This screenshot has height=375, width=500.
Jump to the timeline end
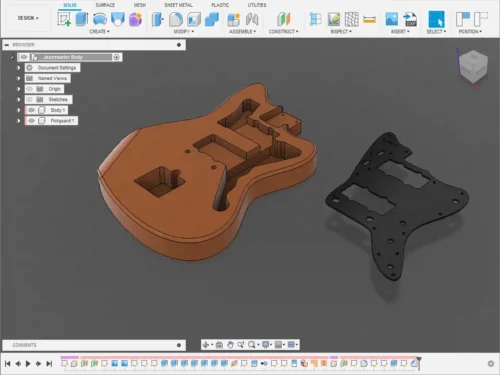[x=49, y=364]
